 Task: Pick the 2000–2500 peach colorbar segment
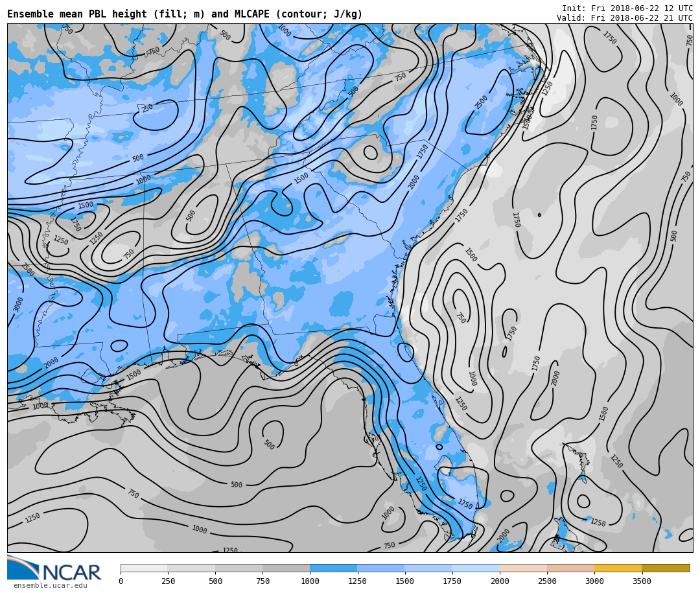tap(523, 568)
